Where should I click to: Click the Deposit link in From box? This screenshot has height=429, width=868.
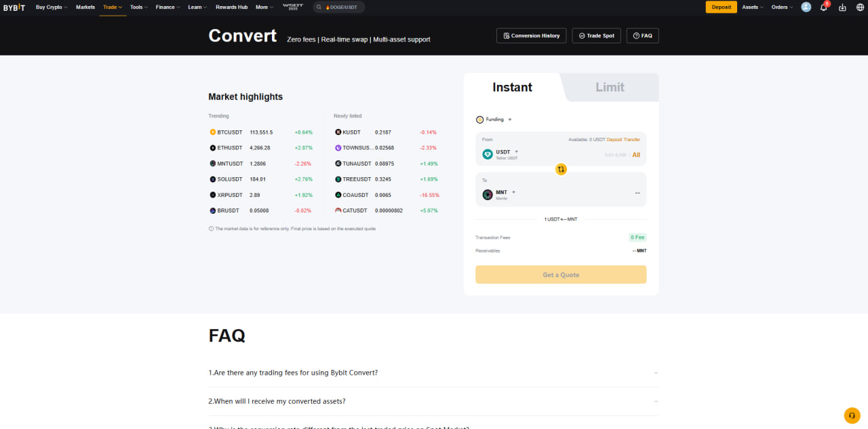point(614,139)
